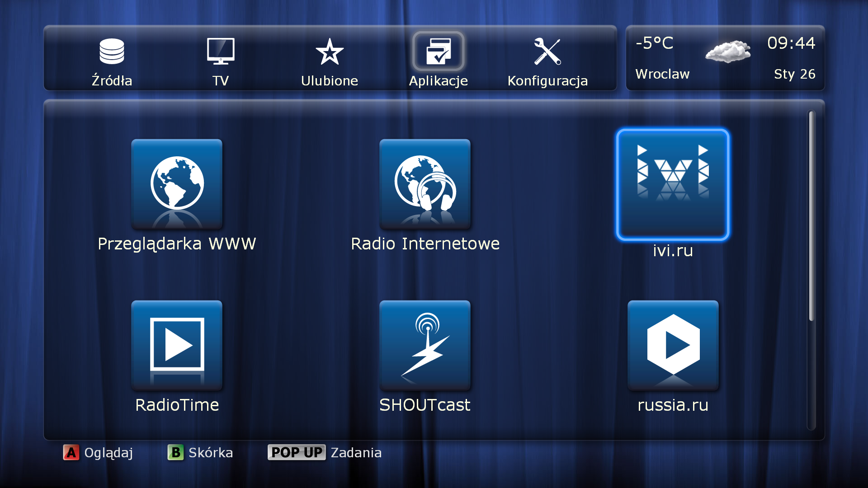Image resolution: width=868 pixels, height=488 pixels.
Task: Go to the TV monitor icon
Action: pos(221,52)
